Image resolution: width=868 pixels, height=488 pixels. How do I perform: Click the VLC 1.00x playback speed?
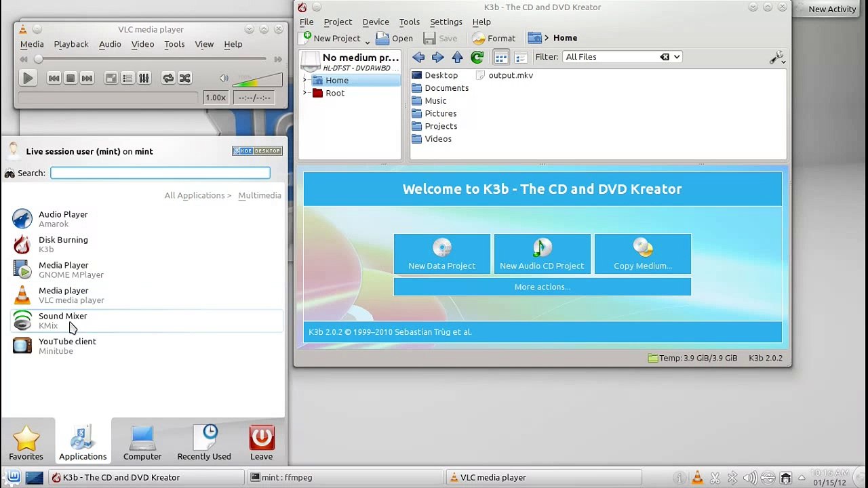(216, 98)
